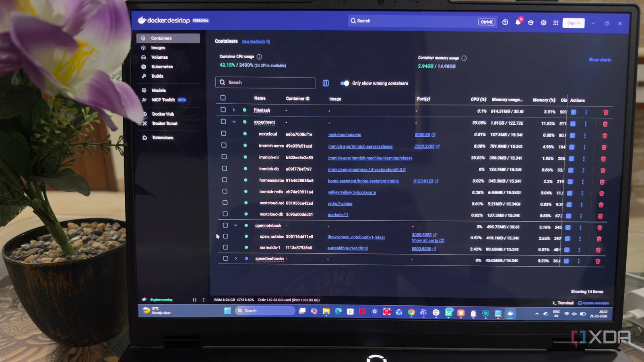Open the apps grid icon in header
Screen dimensions: 644x362
(x=556, y=23)
